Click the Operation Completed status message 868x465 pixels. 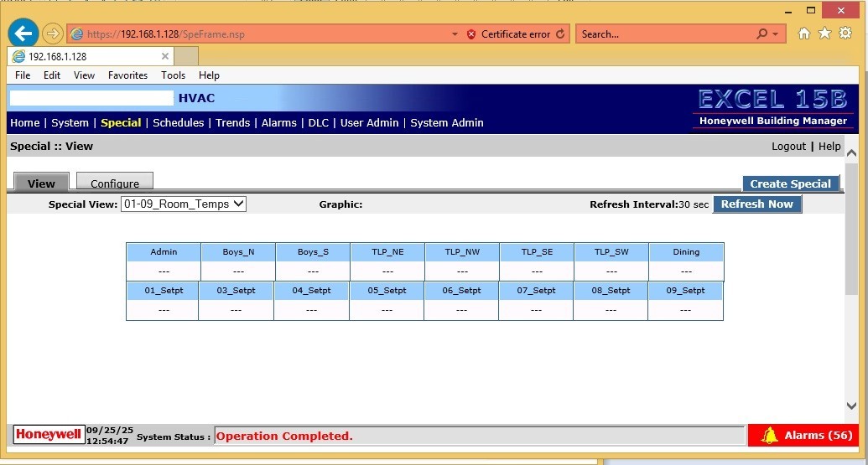click(284, 436)
